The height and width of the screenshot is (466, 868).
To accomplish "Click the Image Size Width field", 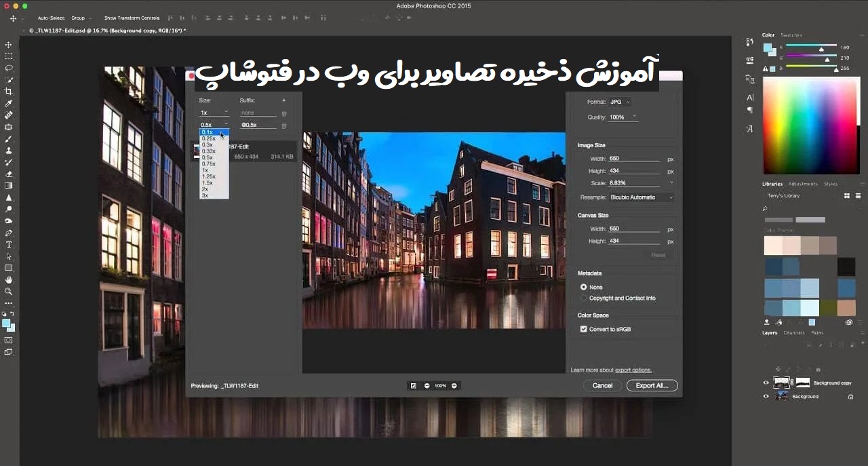I will [x=633, y=159].
